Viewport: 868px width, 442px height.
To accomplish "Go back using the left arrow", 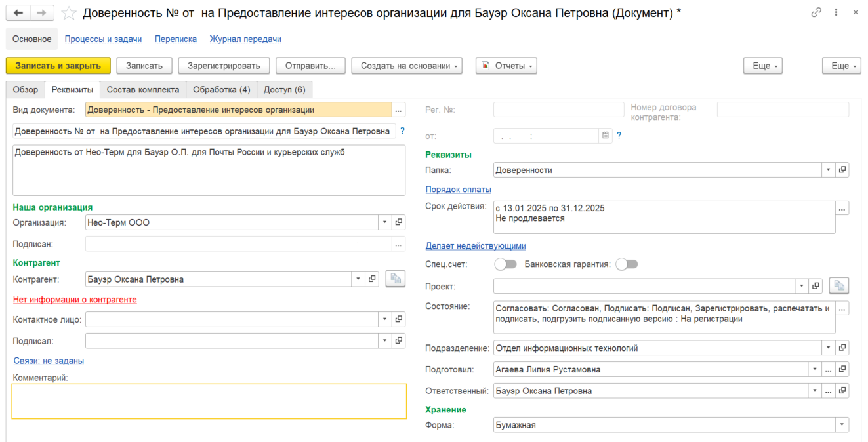I will tap(18, 13).
